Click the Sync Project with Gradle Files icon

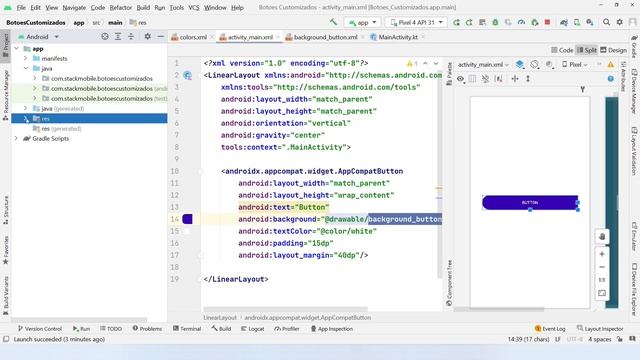pos(564,22)
